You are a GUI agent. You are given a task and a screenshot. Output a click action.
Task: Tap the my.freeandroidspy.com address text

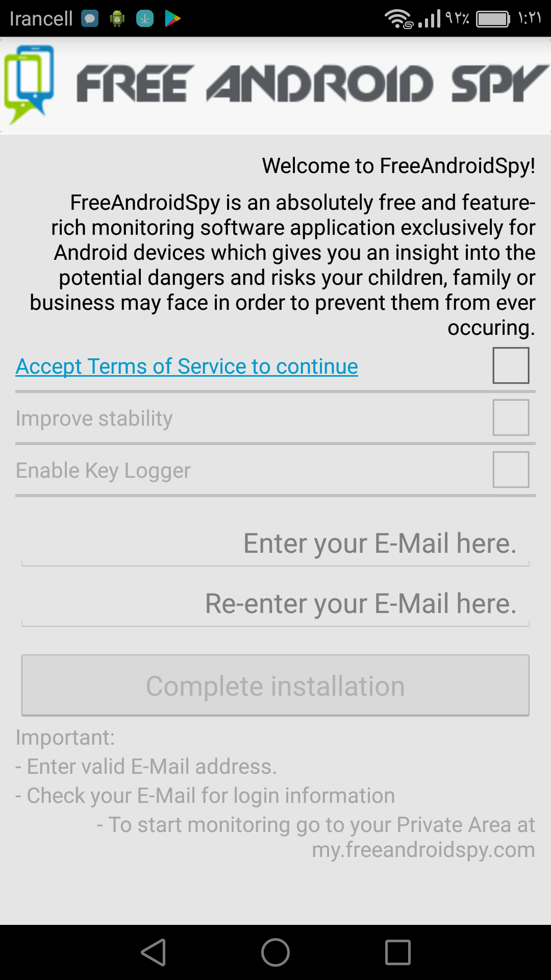click(423, 850)
